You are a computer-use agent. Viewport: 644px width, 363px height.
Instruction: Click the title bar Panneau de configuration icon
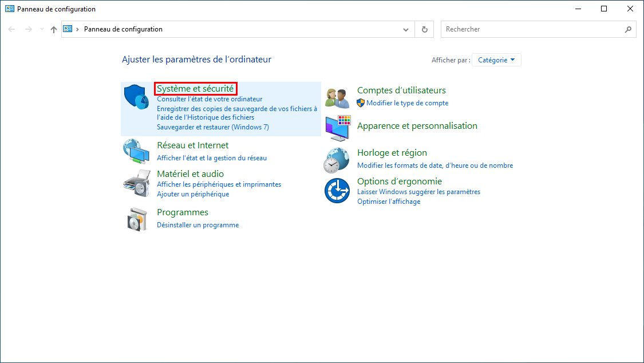pos(10,9)
